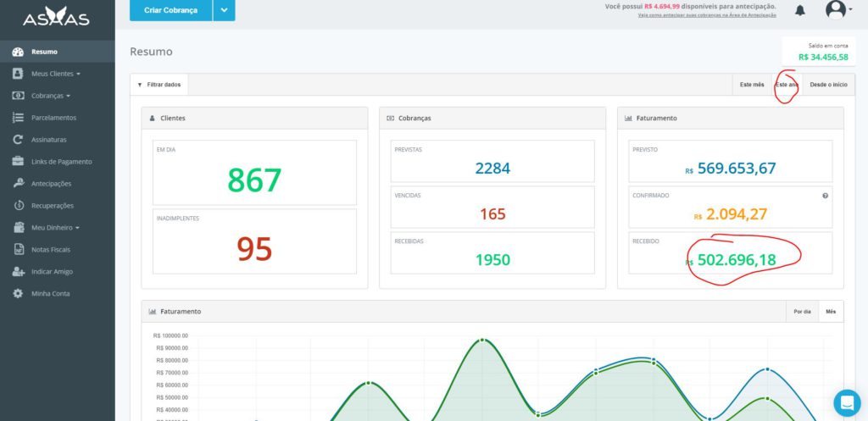The height and width of the screenshot is (421, 868).
Task: Select the Este ano period filter
Action: click(x=787, y=85)
